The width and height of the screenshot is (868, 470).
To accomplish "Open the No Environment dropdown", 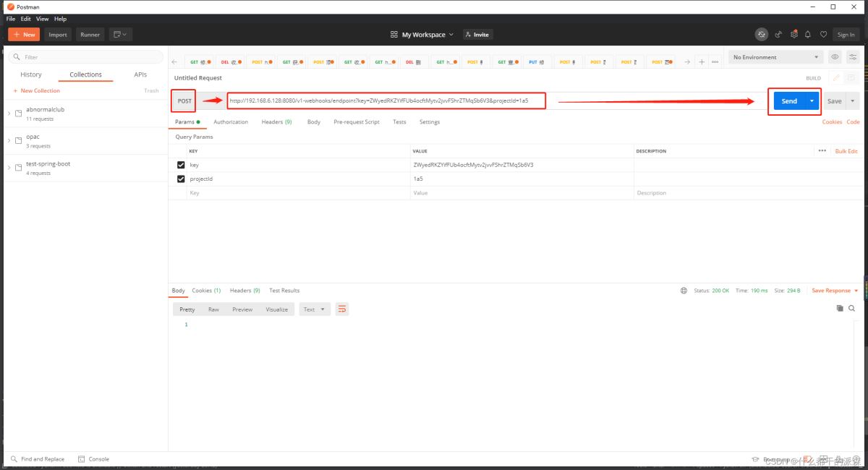I will click(775, 57).
